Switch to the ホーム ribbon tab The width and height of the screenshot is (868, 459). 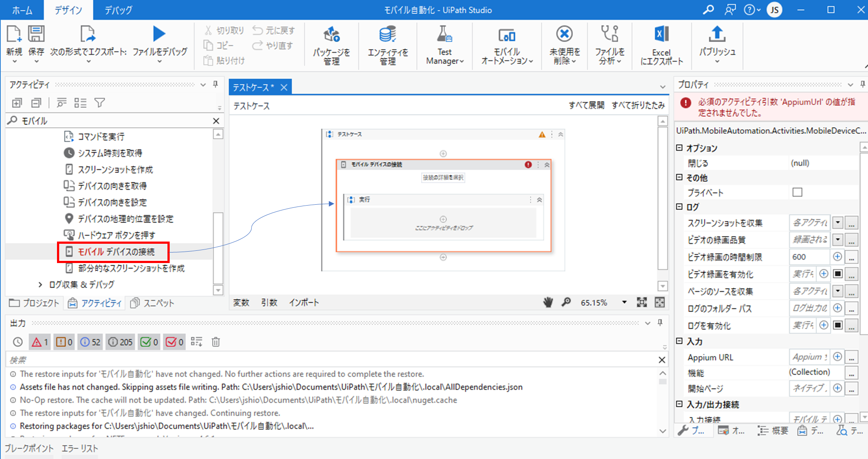click(x=22, y=10)
